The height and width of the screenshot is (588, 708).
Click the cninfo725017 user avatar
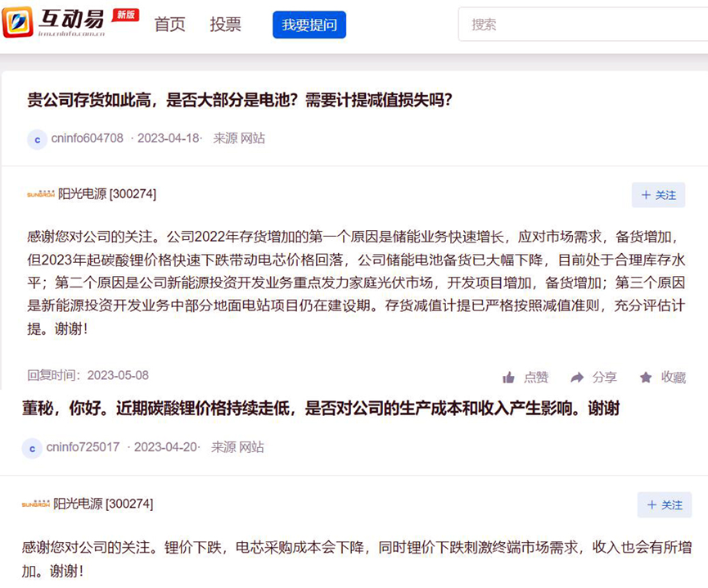pyautogui.click(x=32, y=448)
